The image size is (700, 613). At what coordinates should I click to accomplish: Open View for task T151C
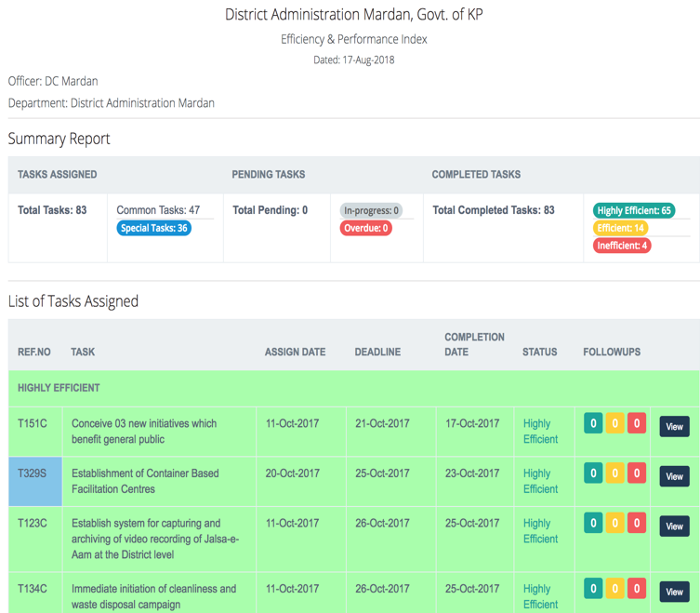pyautogui.click(x=674, y=427)
